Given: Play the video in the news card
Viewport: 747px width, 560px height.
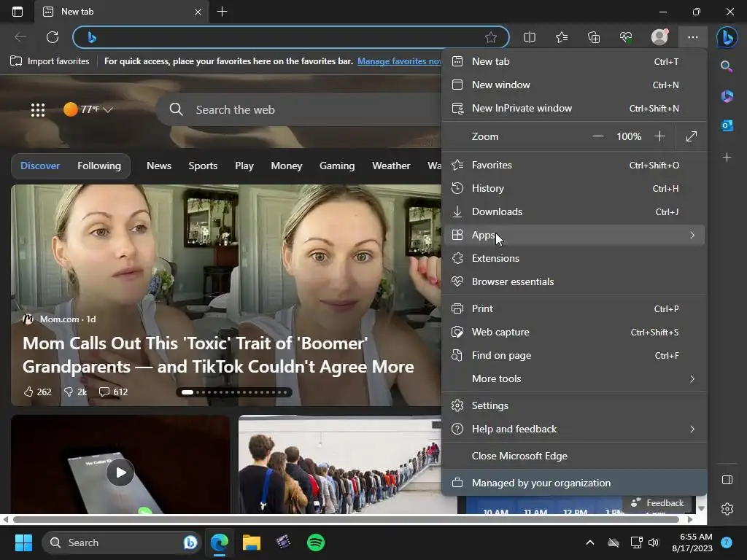Looking at the screenshot, I should click(x=120, y=472).
